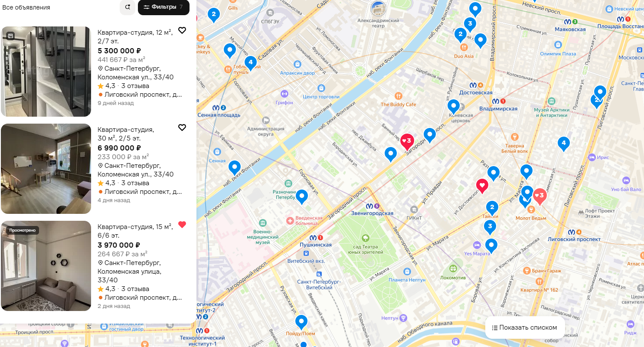Select cluster marker 2 above Duo Asia
Image resolution: width=644 pixels, height=347 pixels.
click(460, 34)
